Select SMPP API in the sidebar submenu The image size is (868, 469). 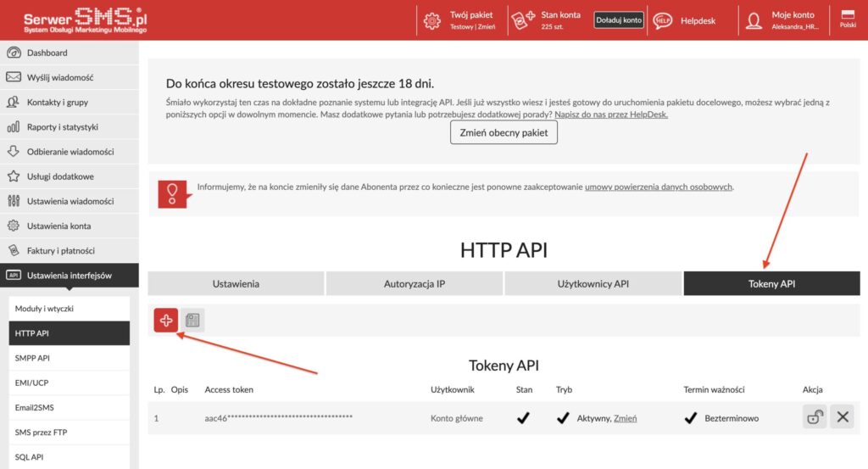[33, 358]
